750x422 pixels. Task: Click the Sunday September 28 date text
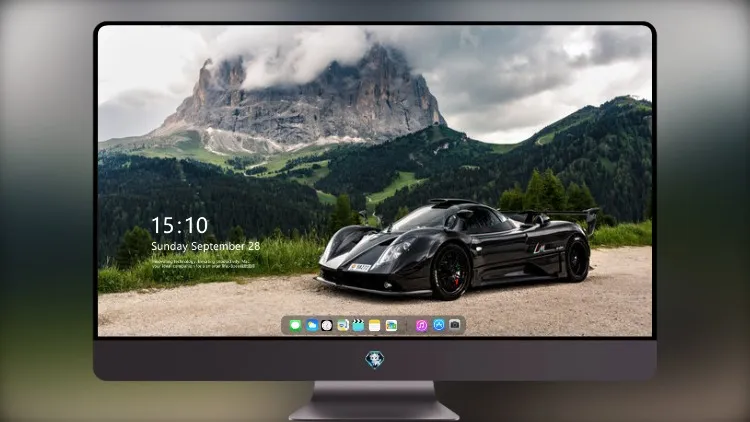point(206,246)
